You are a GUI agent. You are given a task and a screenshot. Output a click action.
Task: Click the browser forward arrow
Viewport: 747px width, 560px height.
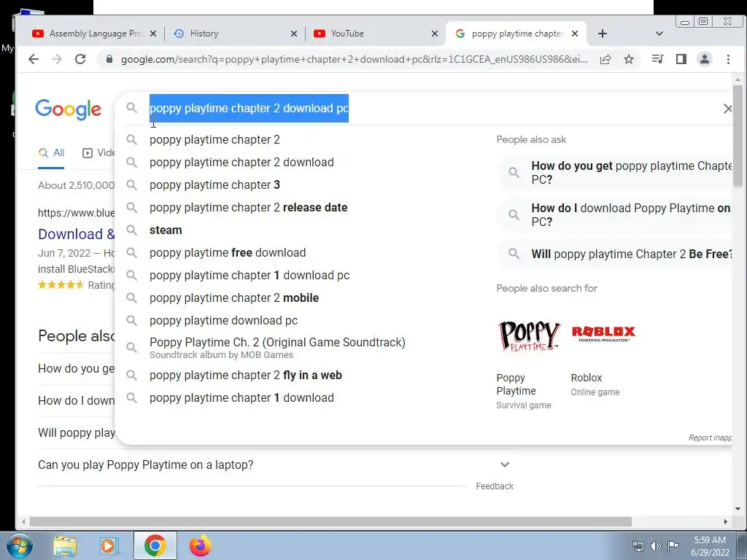[x=57, y=59]
